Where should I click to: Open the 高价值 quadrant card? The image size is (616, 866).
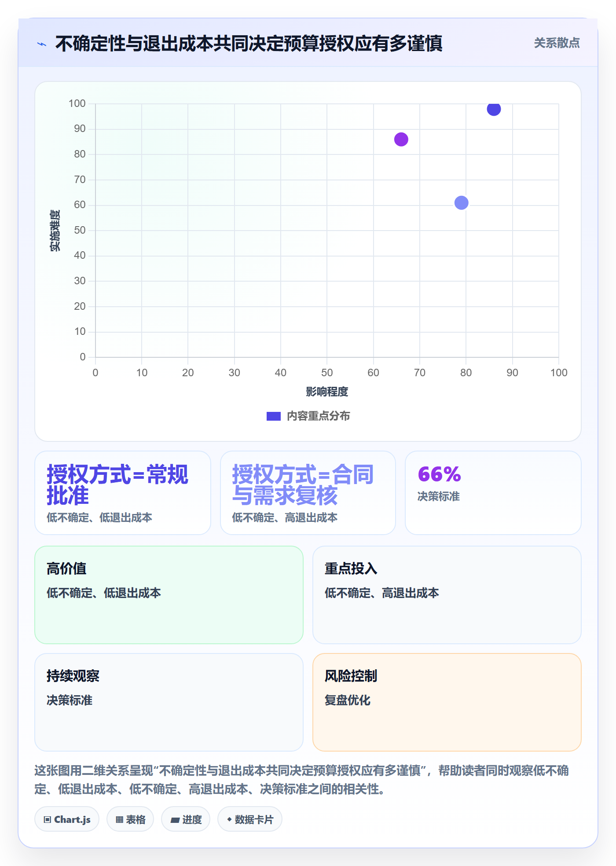coord(169,595)
